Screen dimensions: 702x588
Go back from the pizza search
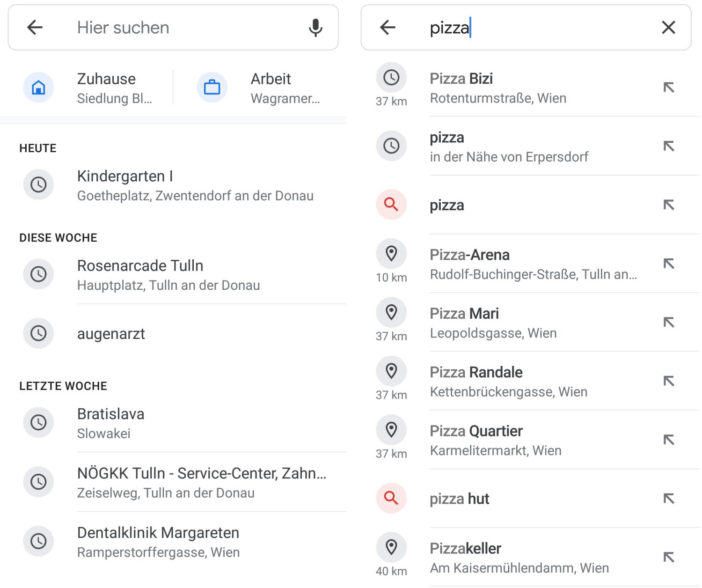388,28
